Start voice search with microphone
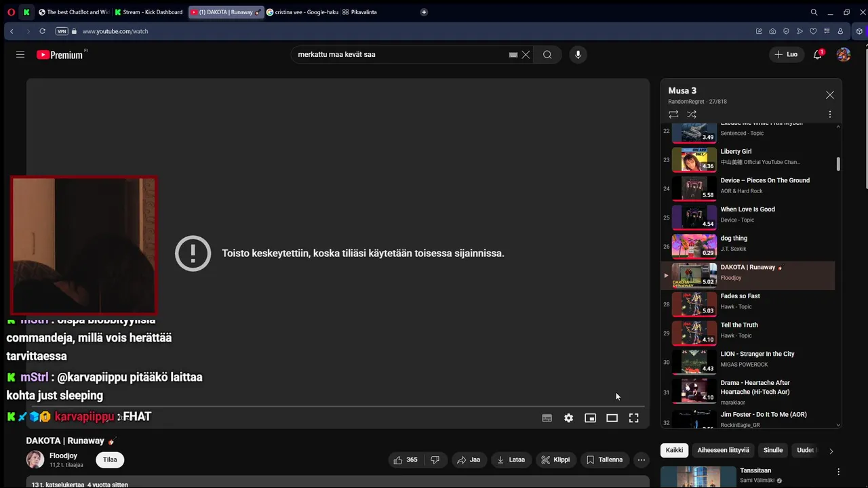The image size is (868, 488). (x=578, y=54)
